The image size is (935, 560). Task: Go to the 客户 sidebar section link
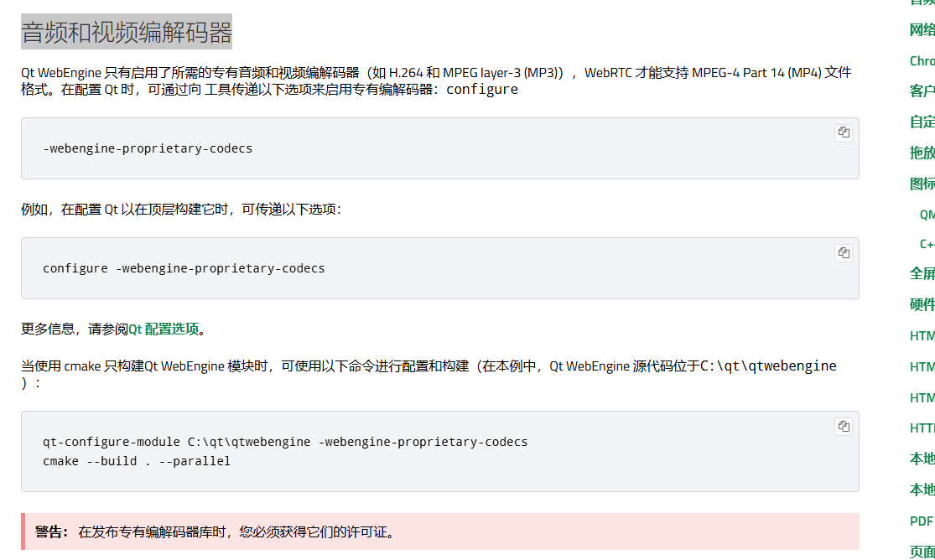point(922,91)
